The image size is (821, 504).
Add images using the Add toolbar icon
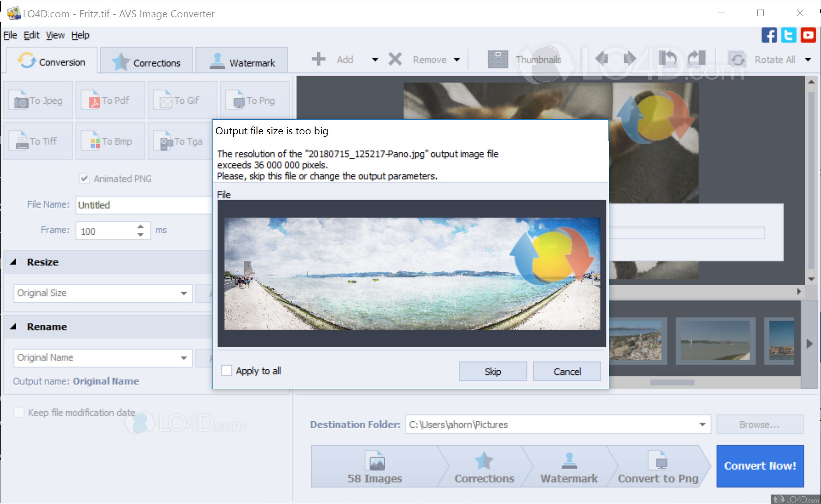332,59
